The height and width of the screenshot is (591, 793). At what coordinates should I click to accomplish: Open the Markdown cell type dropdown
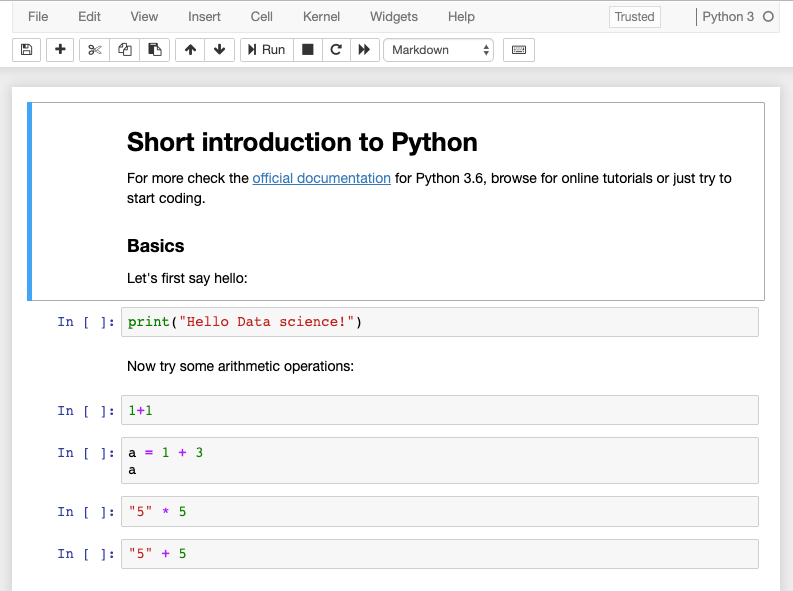click(438, 50)
